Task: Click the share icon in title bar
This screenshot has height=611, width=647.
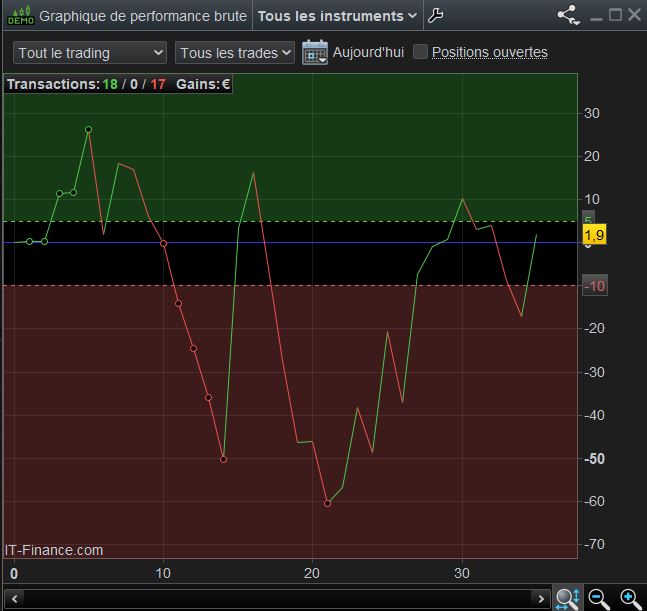Action: (x=569, y=15)
